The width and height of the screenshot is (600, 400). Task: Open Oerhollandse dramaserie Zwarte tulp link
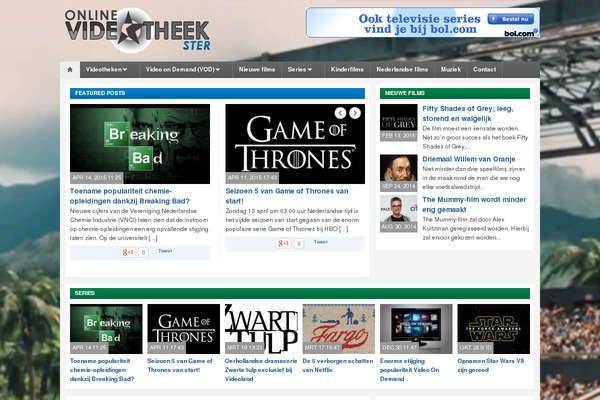click(261, 370)
